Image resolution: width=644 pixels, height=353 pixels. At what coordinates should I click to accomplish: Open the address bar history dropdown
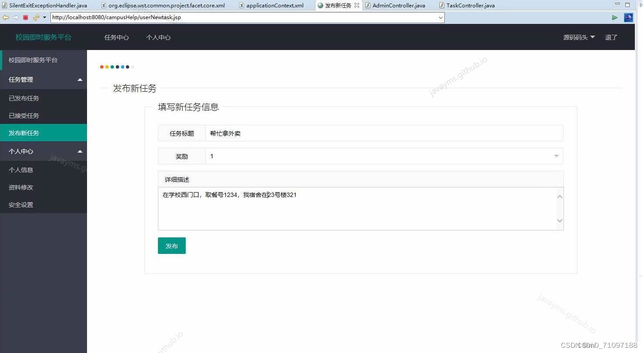441,17
